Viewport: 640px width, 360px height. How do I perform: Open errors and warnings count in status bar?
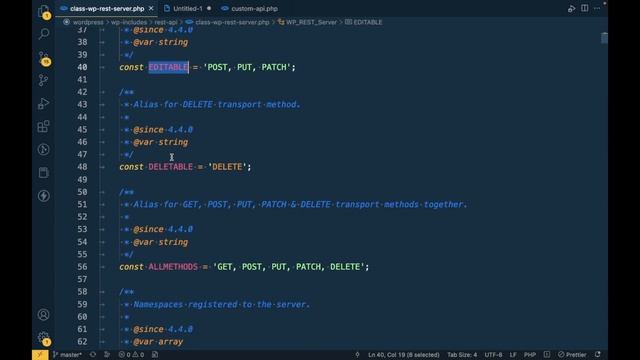point(131,355)
